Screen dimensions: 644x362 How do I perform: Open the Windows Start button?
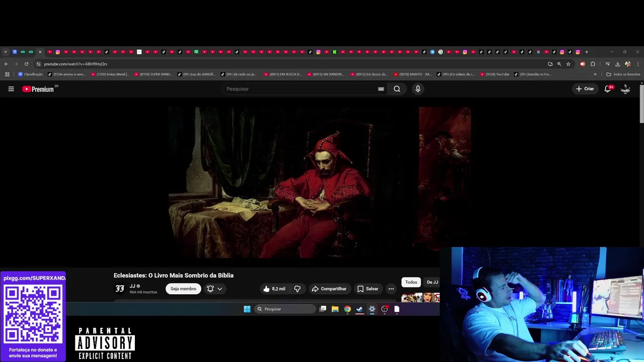[247, 309]
